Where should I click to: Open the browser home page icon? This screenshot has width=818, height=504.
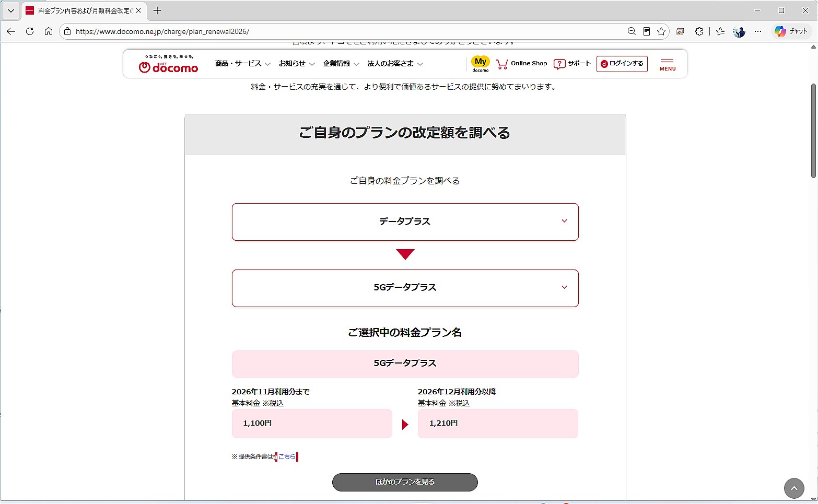point(49,31)
